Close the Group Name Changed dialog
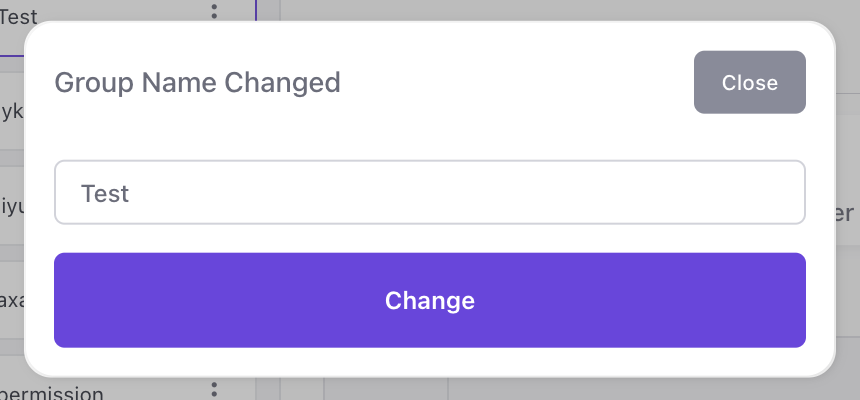This screenshot has width=860, height=400. coord(749,82)
